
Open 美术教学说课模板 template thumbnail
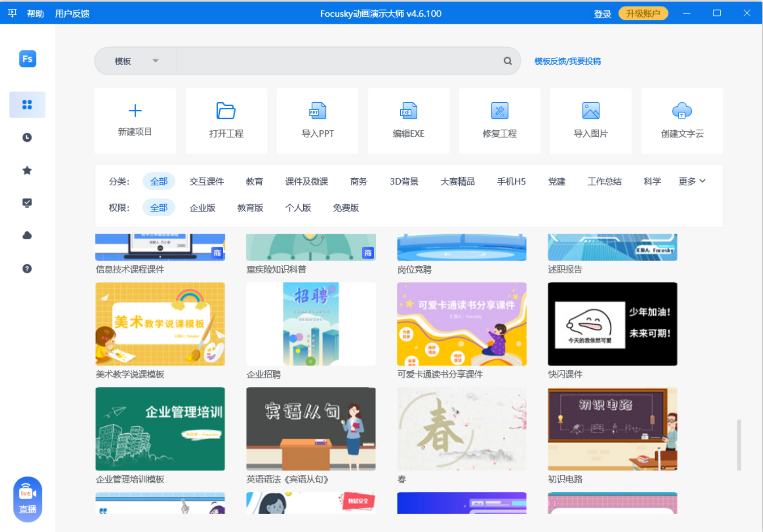pos(160,324)
